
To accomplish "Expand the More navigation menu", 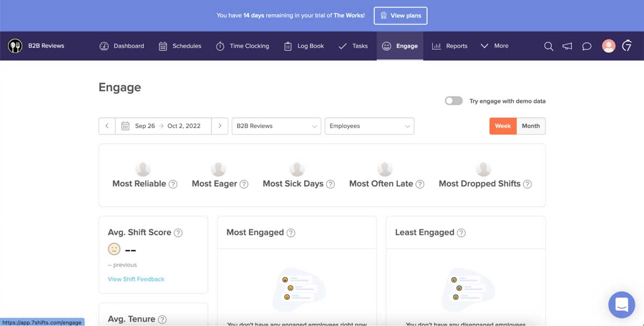I will 494,46.
